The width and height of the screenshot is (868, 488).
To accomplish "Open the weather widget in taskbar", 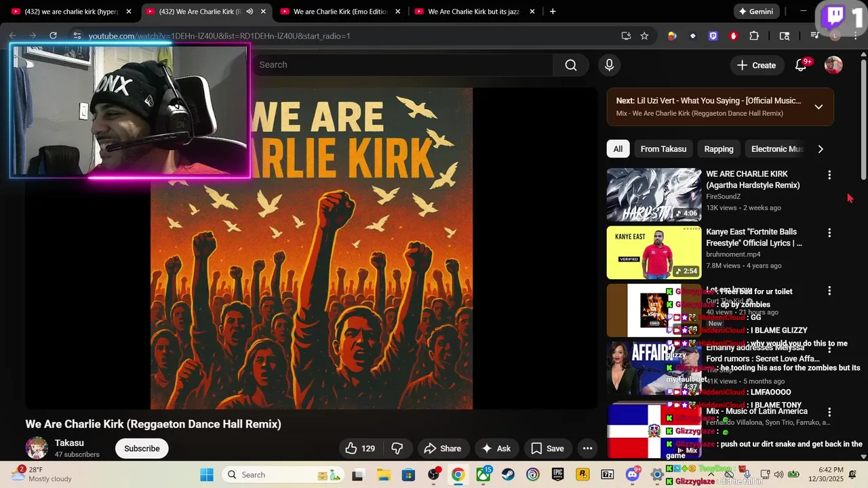I will click(x=42, y=474).
